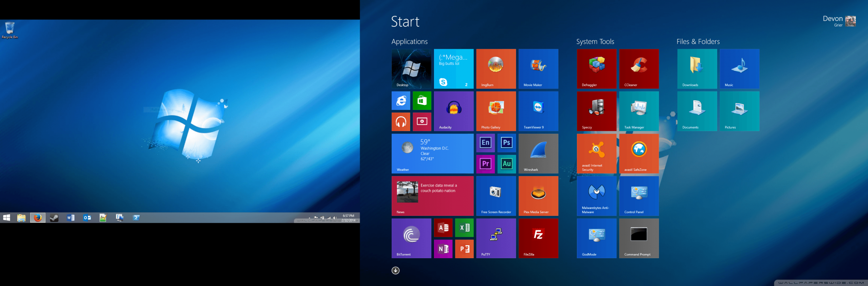The height and width of the screenshot is (286, 868).
Task: Show all apps with down arrow
Action: (396, 270)
